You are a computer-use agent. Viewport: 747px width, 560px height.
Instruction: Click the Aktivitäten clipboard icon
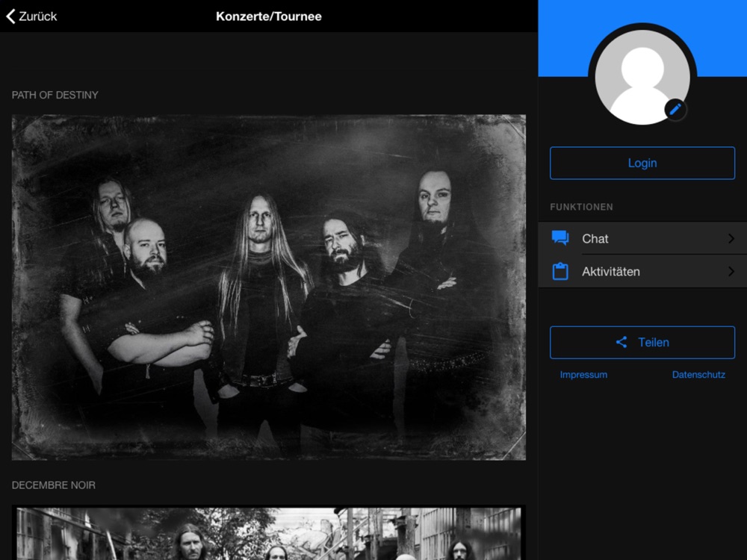[560, 272]
